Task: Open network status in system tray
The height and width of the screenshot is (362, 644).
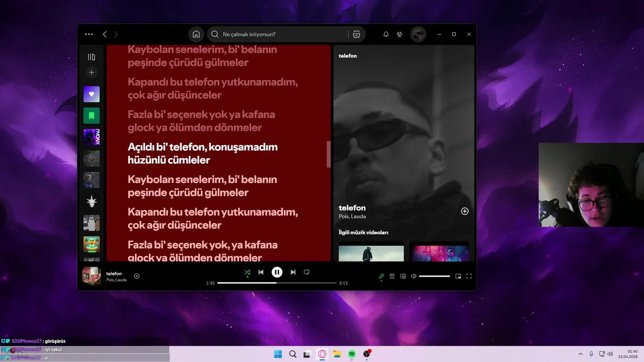Action: pyautogui.click(x=602, y=354)
